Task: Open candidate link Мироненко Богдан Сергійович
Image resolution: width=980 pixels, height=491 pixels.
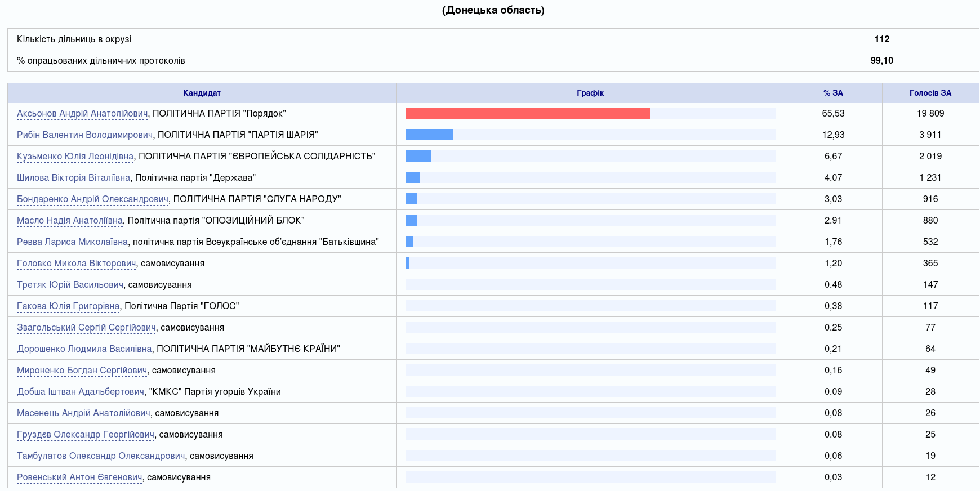Action: 82,370
